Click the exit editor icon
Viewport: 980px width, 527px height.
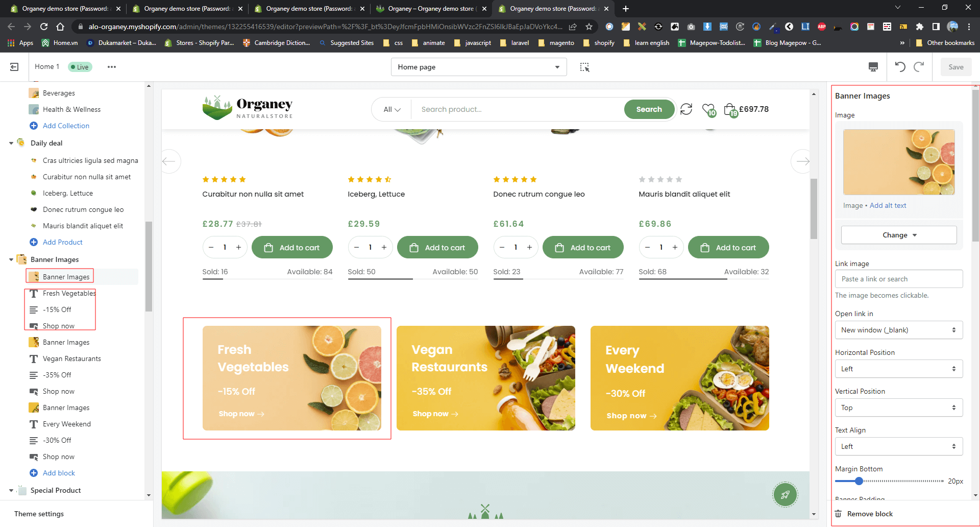point(14,67)
